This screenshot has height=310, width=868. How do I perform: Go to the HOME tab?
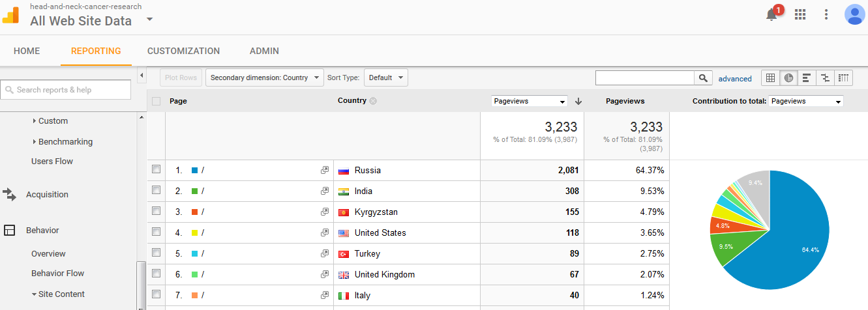27,51
